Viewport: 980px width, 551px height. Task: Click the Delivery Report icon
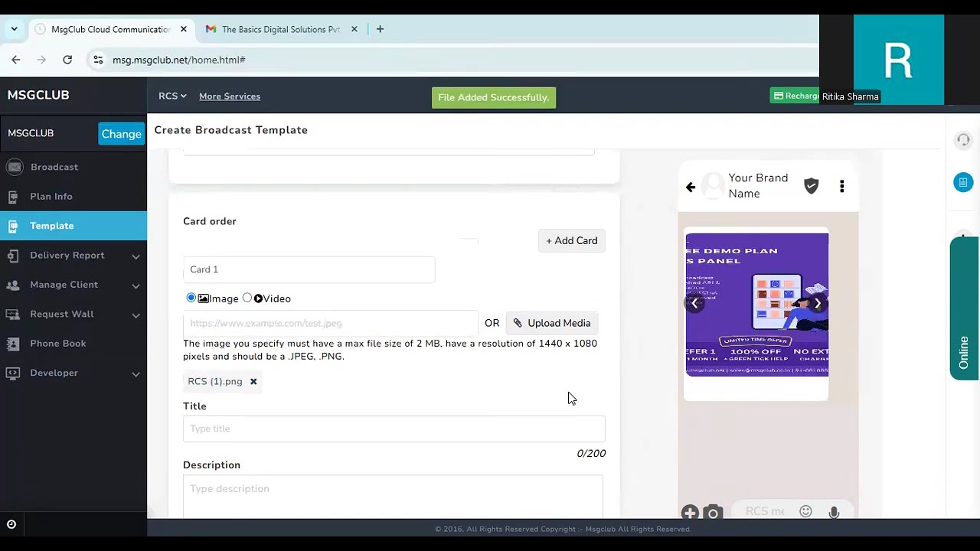13,256
